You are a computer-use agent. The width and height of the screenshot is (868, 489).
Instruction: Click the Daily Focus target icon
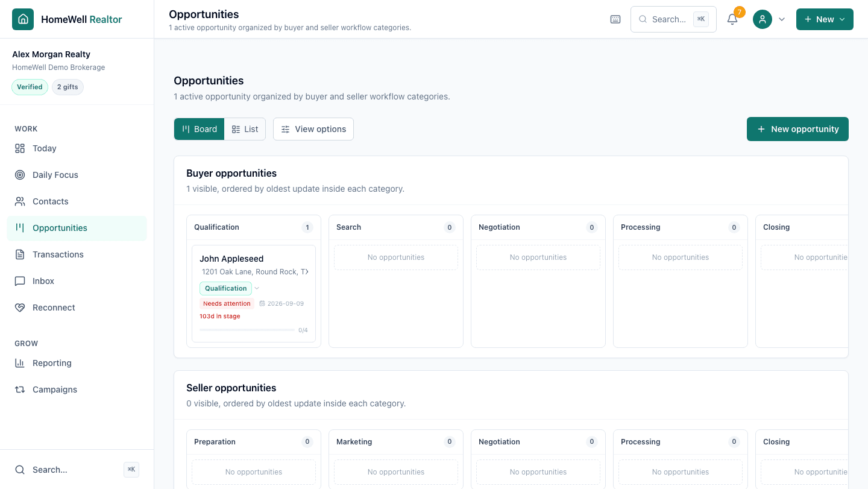[20, 175]
